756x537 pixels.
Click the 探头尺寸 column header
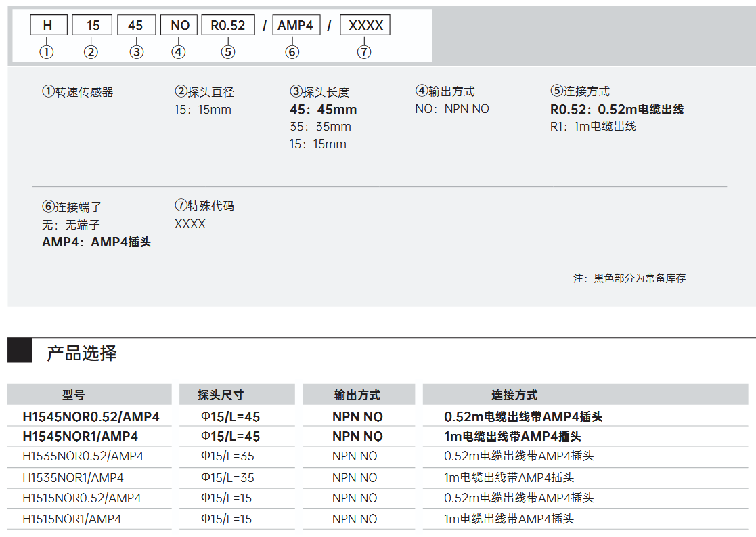click(x=220, y=395)
